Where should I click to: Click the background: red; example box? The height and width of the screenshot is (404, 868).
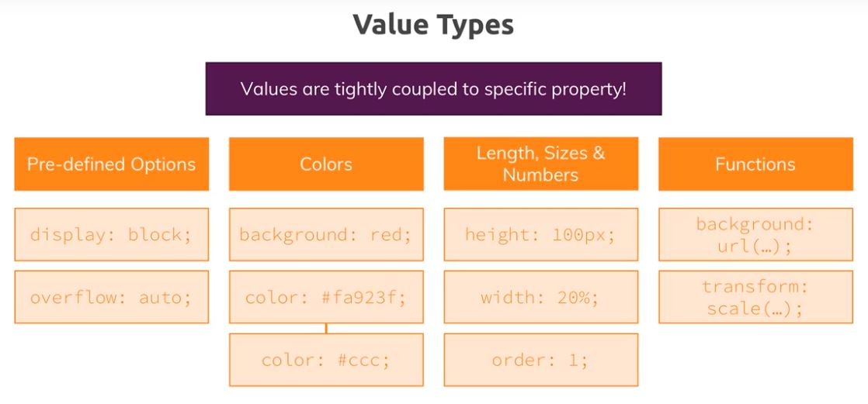click(326, 234)
